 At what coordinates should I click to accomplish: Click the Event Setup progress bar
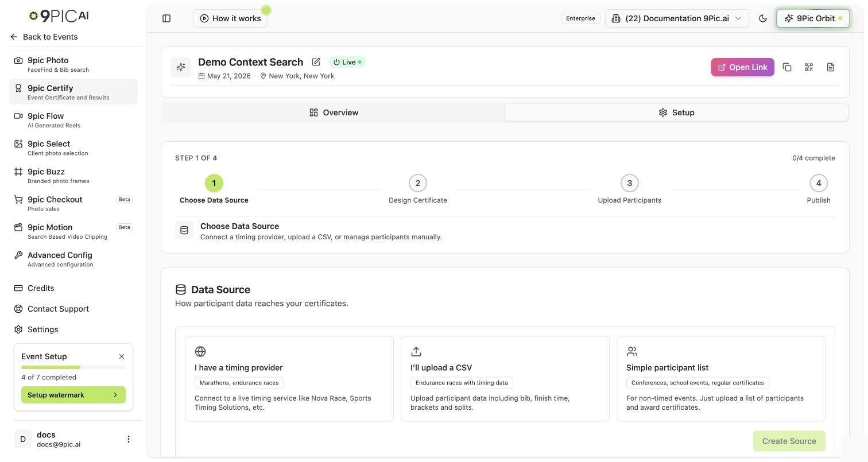73,367
